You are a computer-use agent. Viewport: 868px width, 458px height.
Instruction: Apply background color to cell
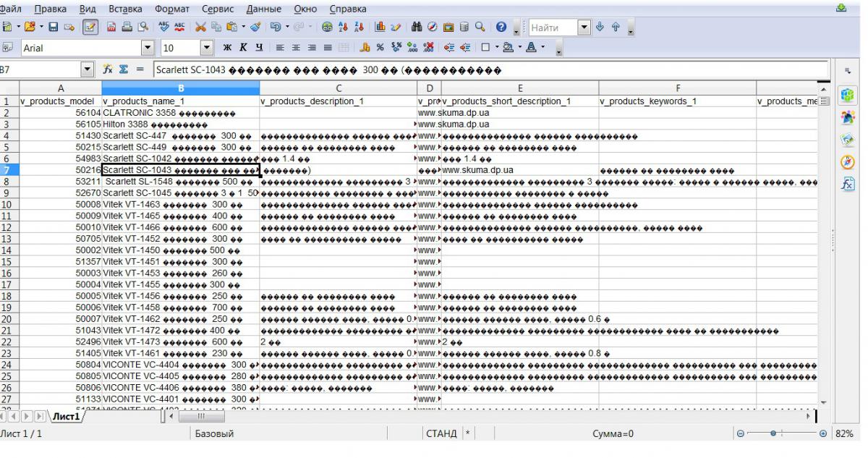509,48
